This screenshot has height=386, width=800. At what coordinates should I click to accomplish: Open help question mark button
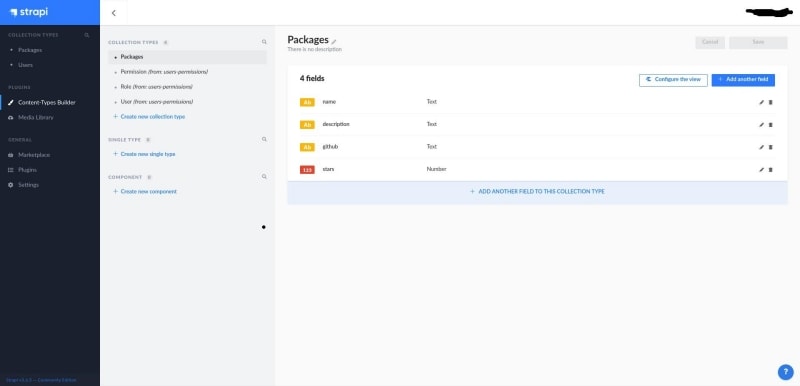785,372
